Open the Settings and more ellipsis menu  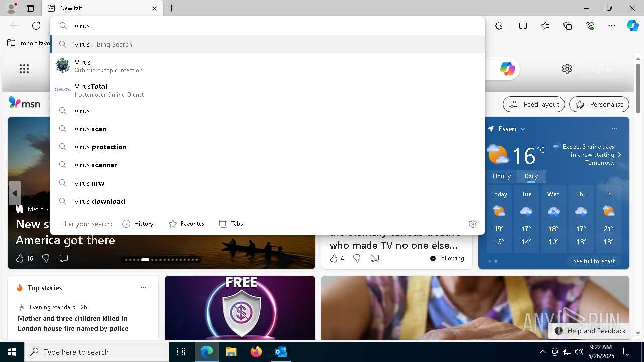(x=612, y=26)
